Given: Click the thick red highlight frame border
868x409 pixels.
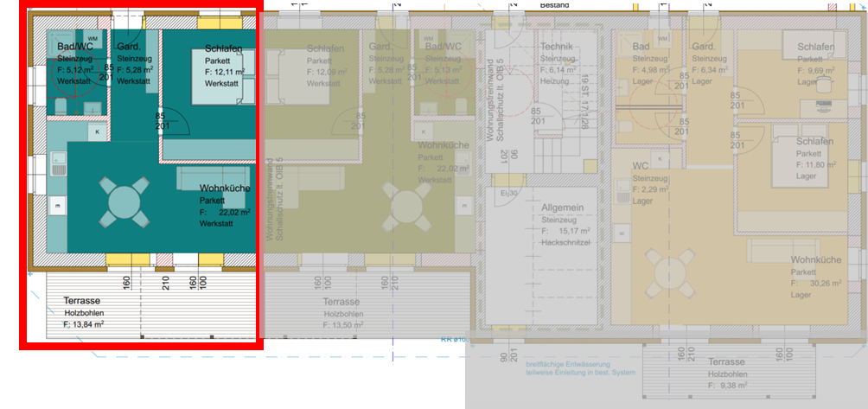Looking at the screenshot, I should [141, 346].
